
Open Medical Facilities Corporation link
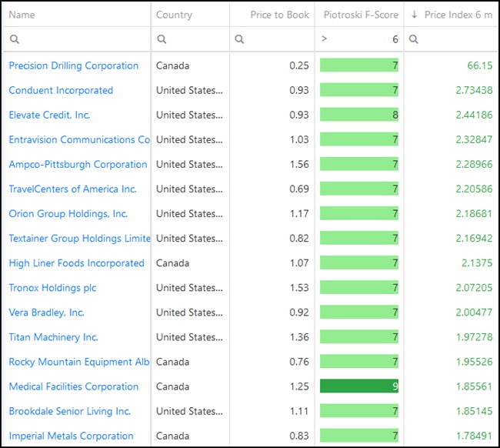click(x=74, y=386)
